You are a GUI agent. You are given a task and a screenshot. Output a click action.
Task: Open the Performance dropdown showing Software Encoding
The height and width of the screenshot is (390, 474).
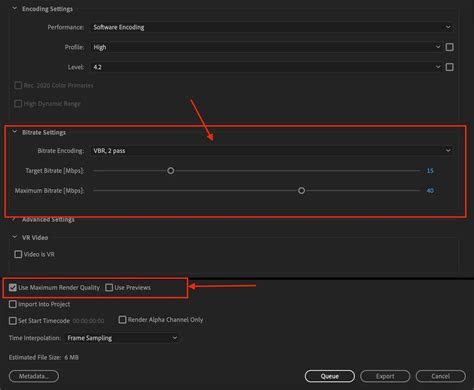coord(272,27)
